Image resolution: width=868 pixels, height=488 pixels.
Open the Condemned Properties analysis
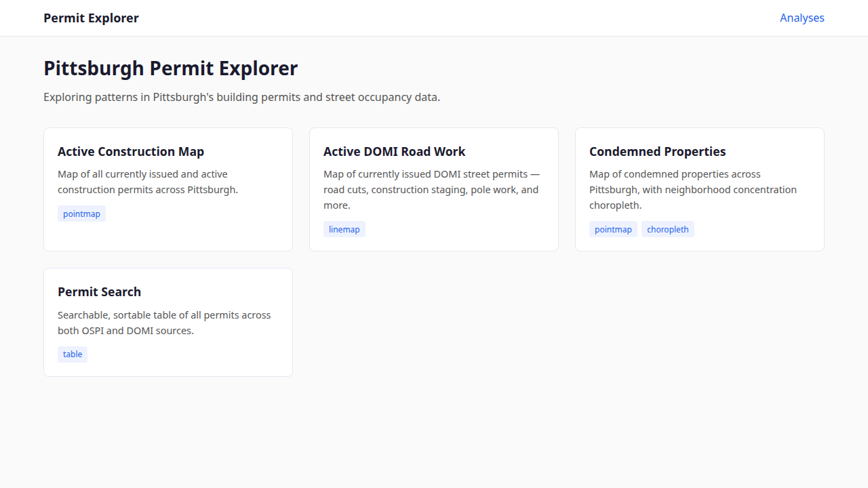(x=699, y=189)
